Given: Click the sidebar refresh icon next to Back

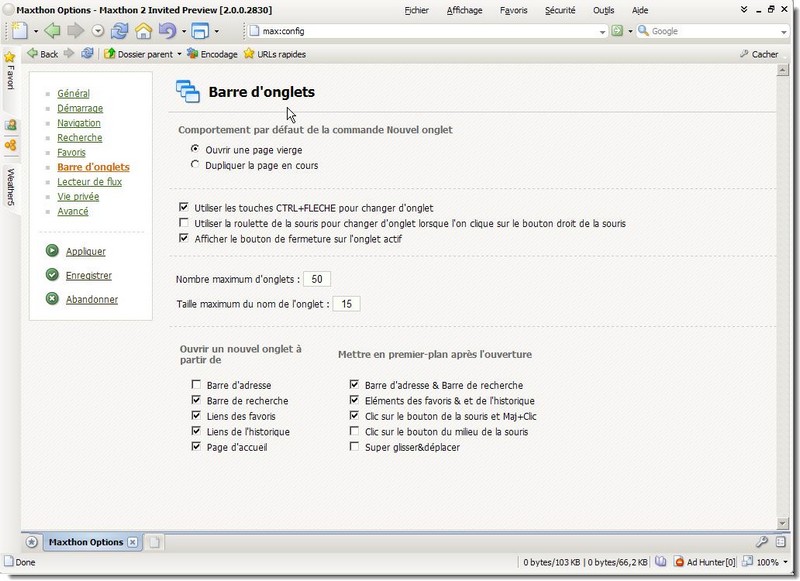Looking at the screenshot, I should (x=87, y=53).
